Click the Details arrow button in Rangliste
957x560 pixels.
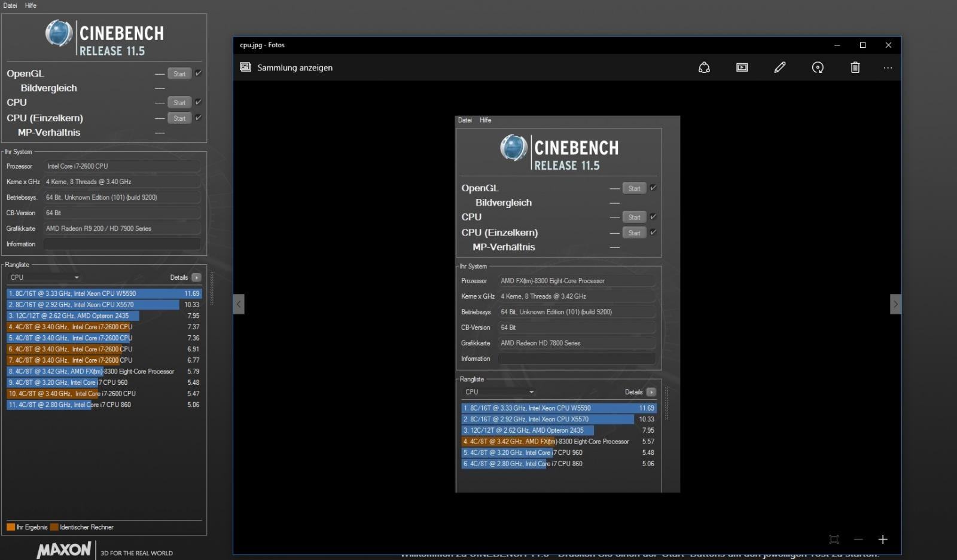pos(196,277)
